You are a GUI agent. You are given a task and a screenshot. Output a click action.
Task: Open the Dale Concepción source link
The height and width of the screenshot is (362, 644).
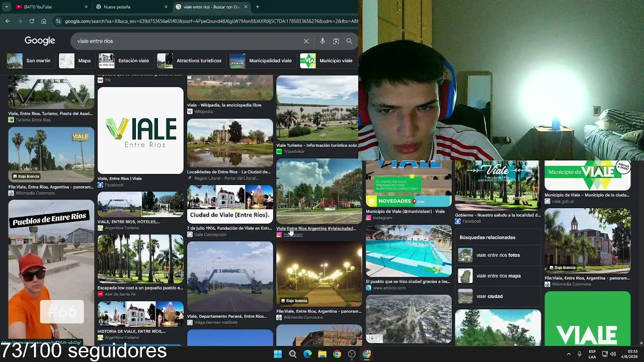tap(210, 235)
